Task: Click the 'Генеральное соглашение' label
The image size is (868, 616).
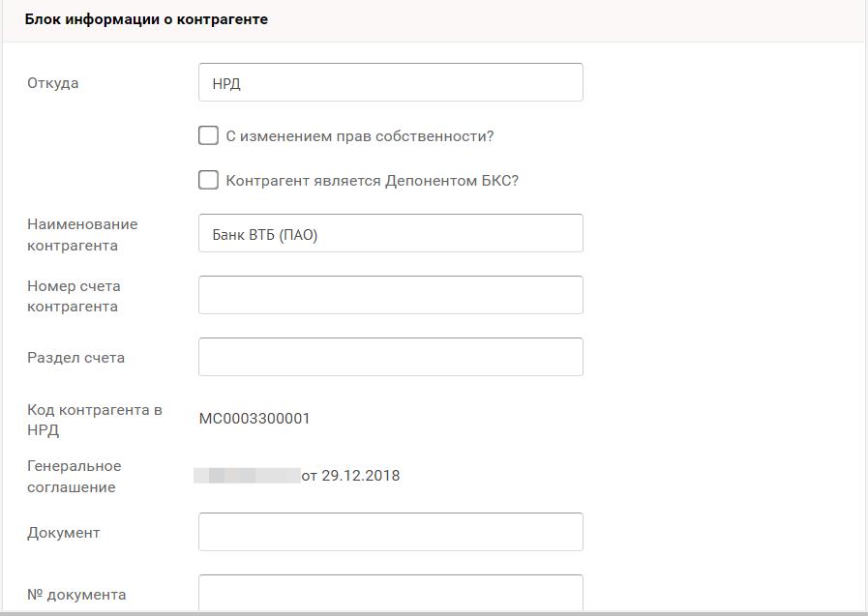Action: tap(74, 477)
